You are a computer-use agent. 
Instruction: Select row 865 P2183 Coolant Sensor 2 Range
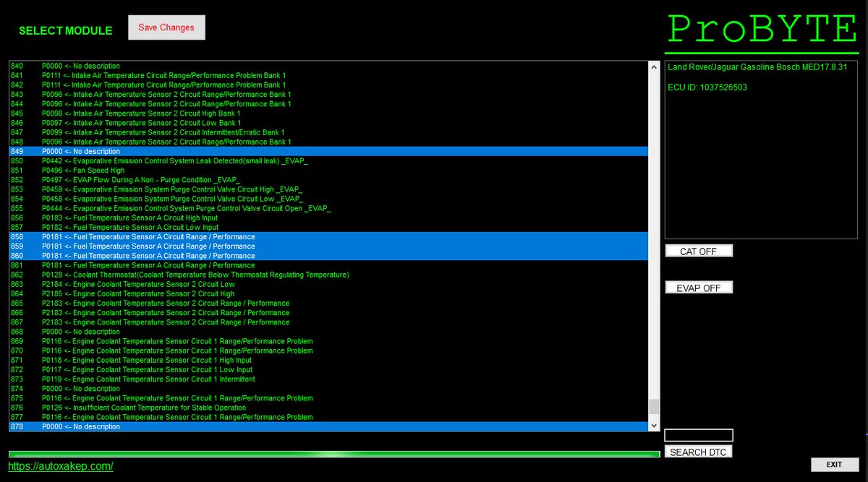(328, 303)
